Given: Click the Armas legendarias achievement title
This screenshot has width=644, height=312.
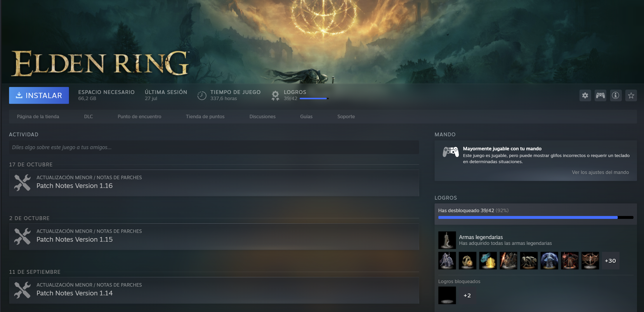Looking at the screenshot, I should point(481,237).
